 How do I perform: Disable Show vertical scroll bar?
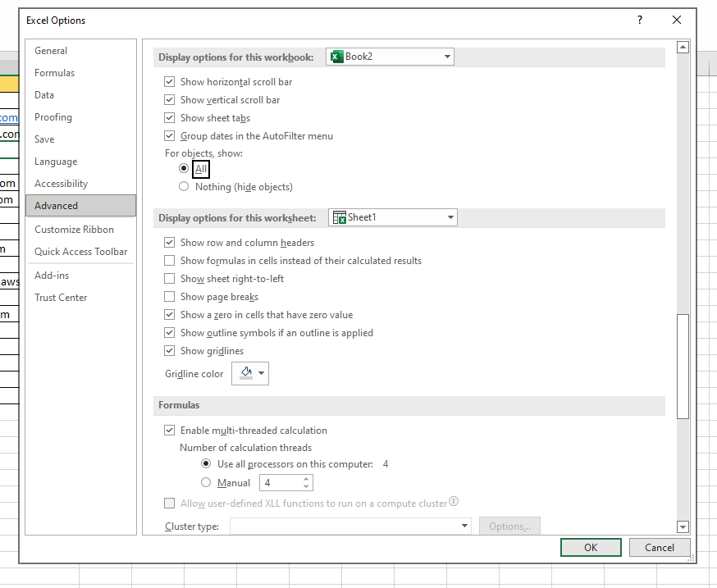coord(169,99)
